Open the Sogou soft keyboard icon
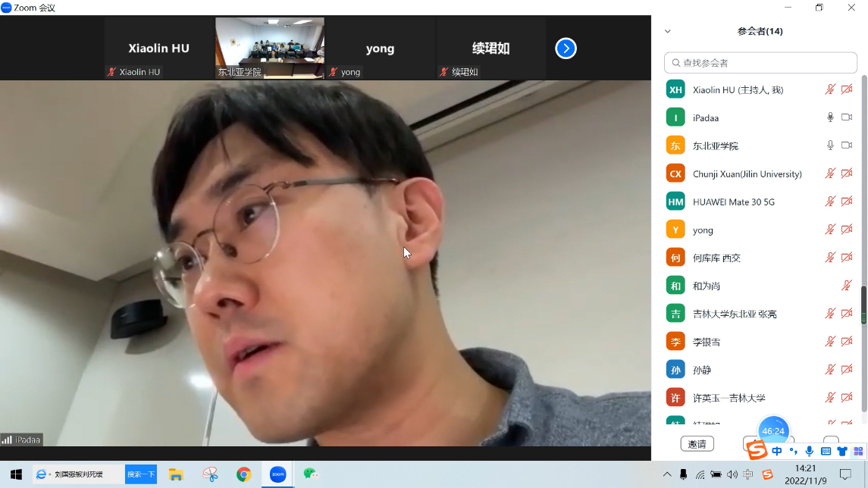The image size is (868, 488). 826,452
